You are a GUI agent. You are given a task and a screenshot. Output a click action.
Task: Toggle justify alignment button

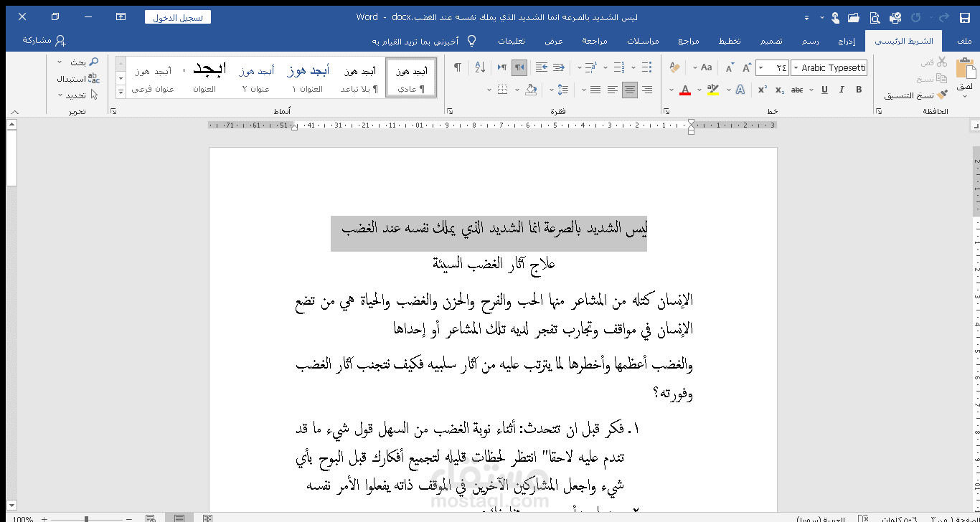(595, 90)
